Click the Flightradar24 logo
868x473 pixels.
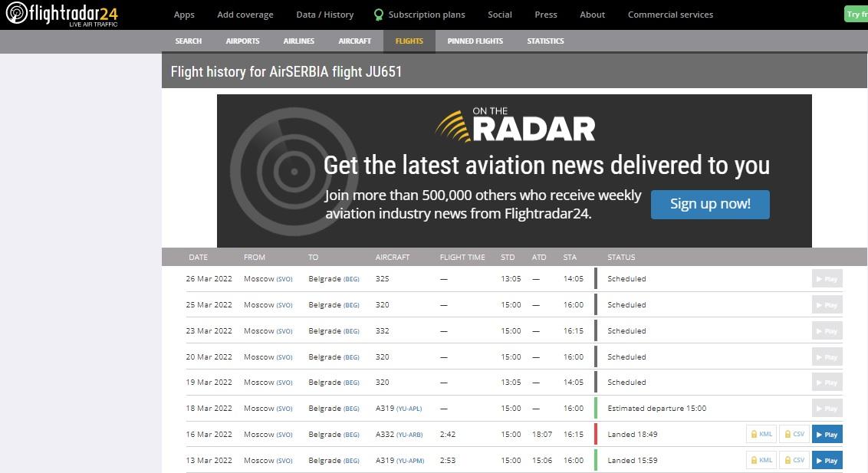(x=62, y=15)
